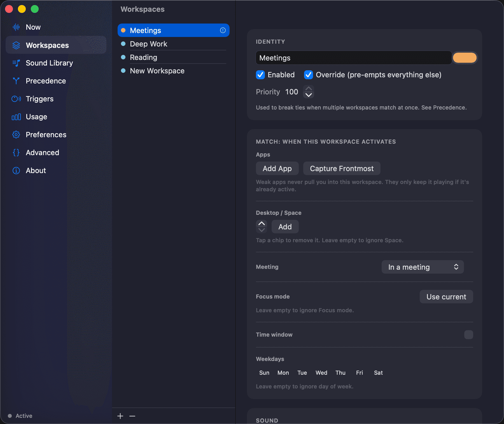Screen dimensions: 504x424
Task: Click the Preferences gear icon
Action: coord(16,135)
